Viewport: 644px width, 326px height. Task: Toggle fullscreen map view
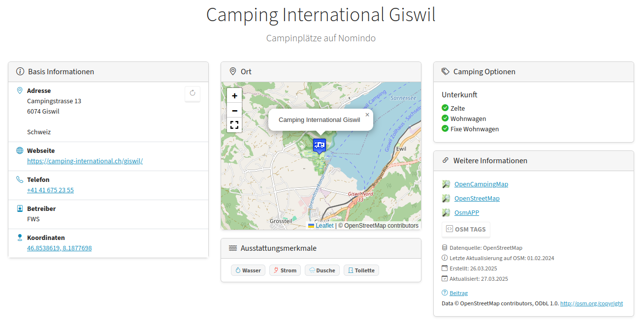[234, 125]
